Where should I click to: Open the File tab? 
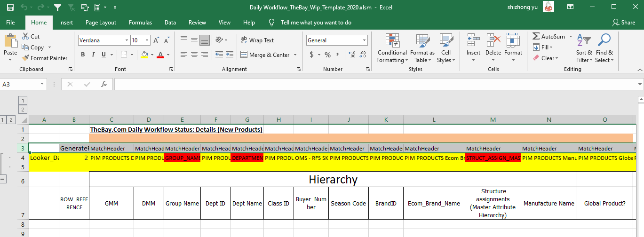[x=10, y=23]
